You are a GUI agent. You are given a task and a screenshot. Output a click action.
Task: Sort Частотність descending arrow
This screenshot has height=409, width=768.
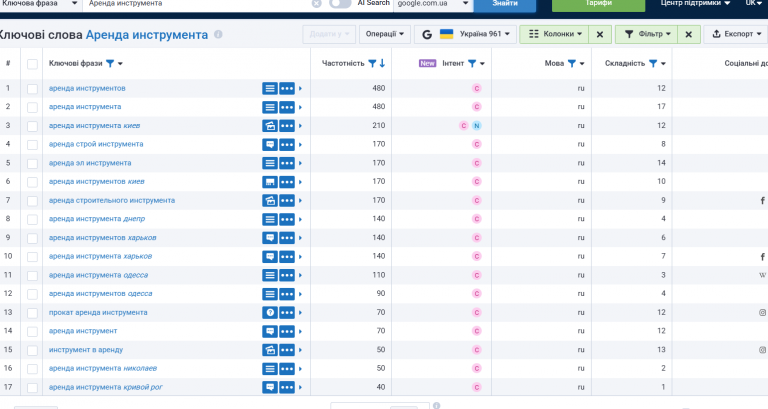tap(383, 63)
